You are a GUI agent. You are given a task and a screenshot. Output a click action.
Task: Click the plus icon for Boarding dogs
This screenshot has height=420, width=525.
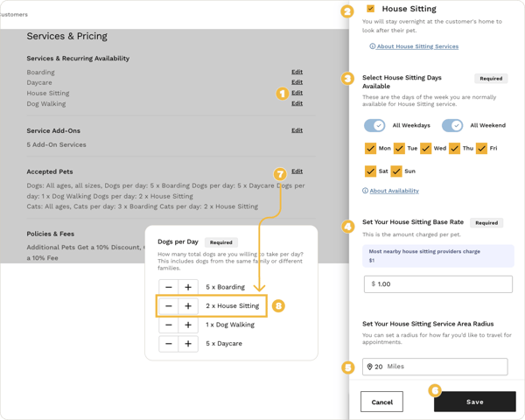click(x=188, y=287)
